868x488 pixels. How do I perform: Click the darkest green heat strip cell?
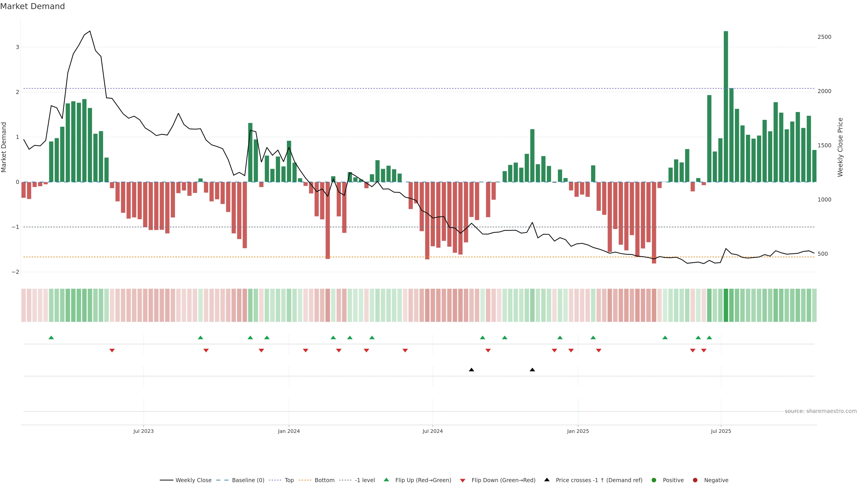726,305
